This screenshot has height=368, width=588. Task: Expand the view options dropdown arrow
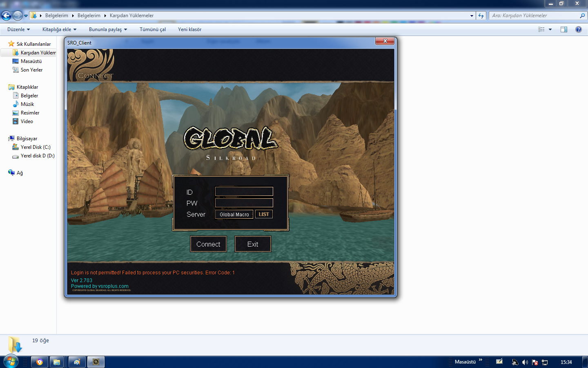[550, 29]
